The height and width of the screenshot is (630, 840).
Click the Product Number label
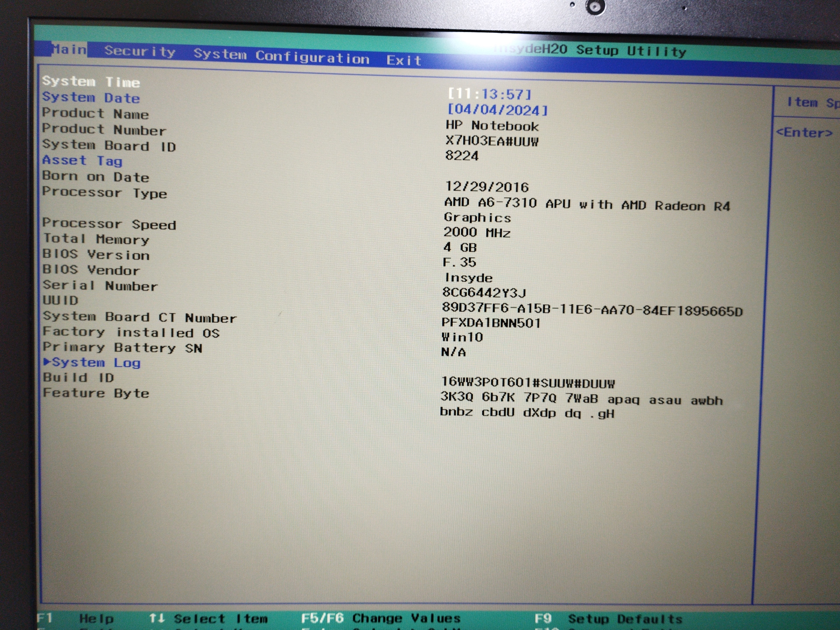point(104,129)
